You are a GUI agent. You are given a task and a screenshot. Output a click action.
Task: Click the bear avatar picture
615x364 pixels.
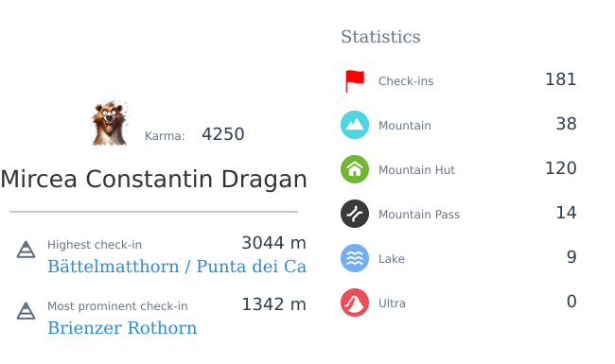110,124
